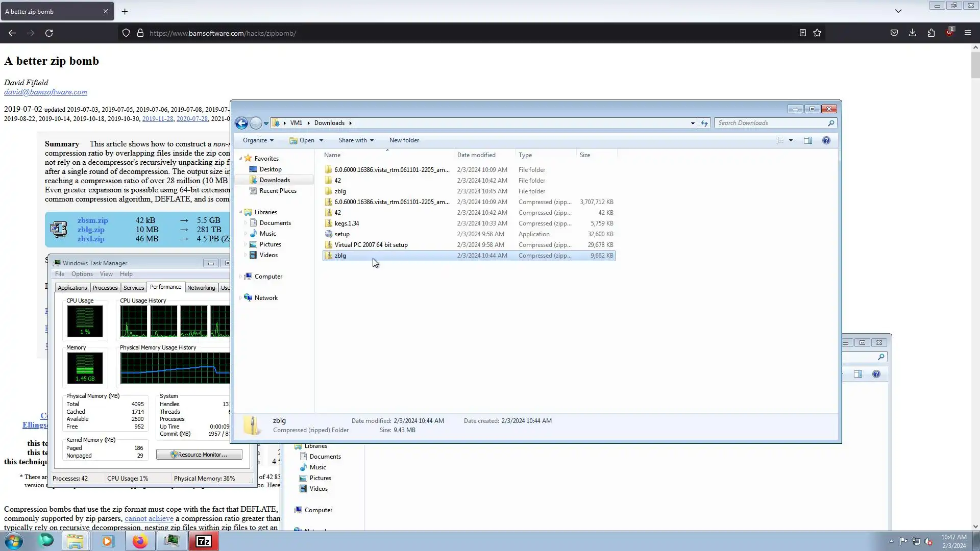Expand the change view dropdown arrow

pyautogui.click(x=791, y=140)
